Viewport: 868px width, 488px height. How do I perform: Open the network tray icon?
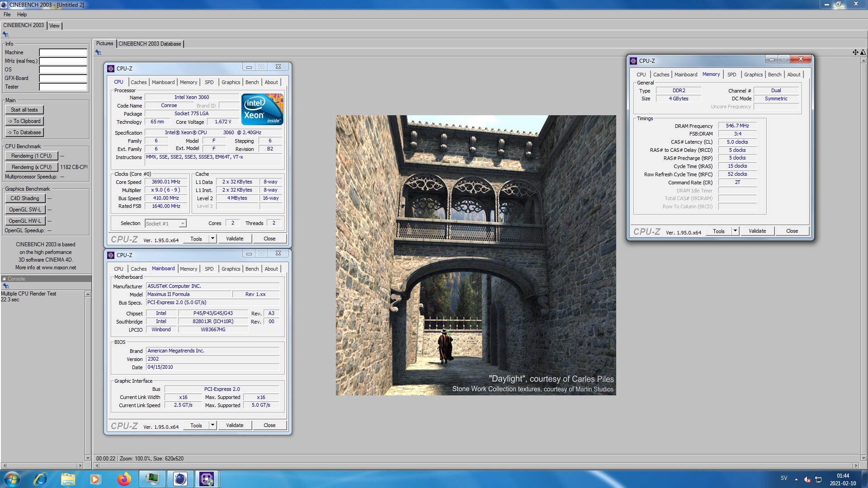(x=818, y=479)
